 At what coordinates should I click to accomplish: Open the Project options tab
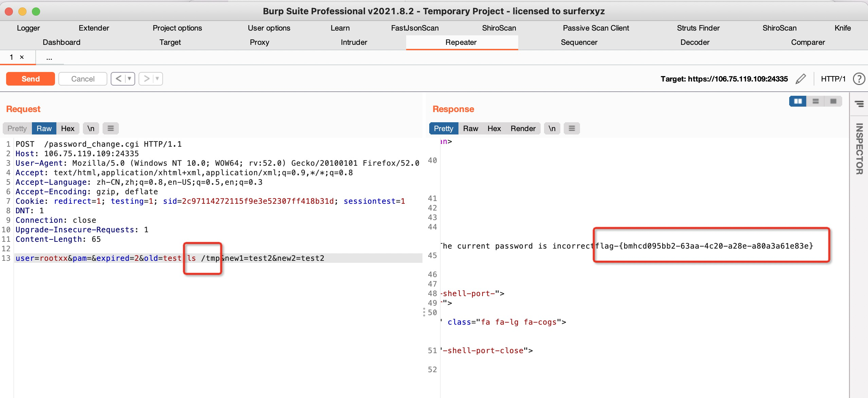(177, 28)
